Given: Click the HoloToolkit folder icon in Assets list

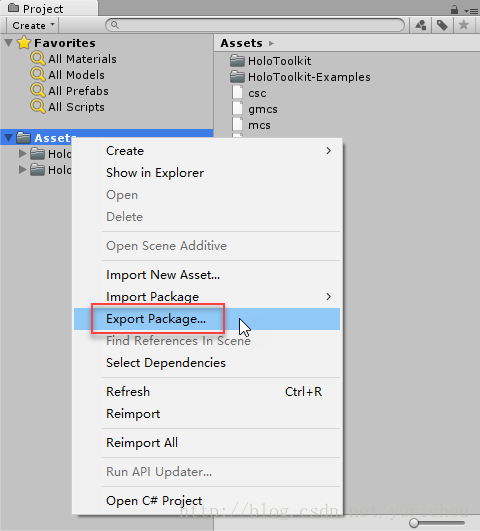Looking at the screenshot, I should point(237,61).
